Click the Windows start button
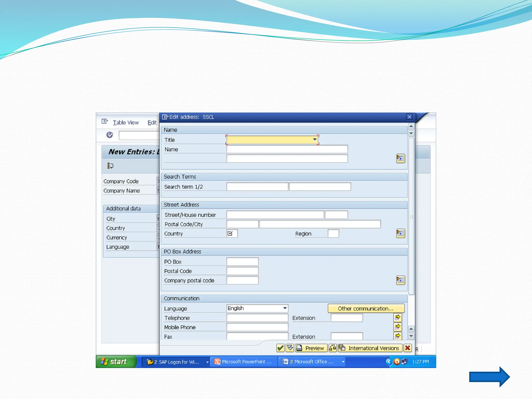This screenshot has height=399, width=532. tap(116, 362)
